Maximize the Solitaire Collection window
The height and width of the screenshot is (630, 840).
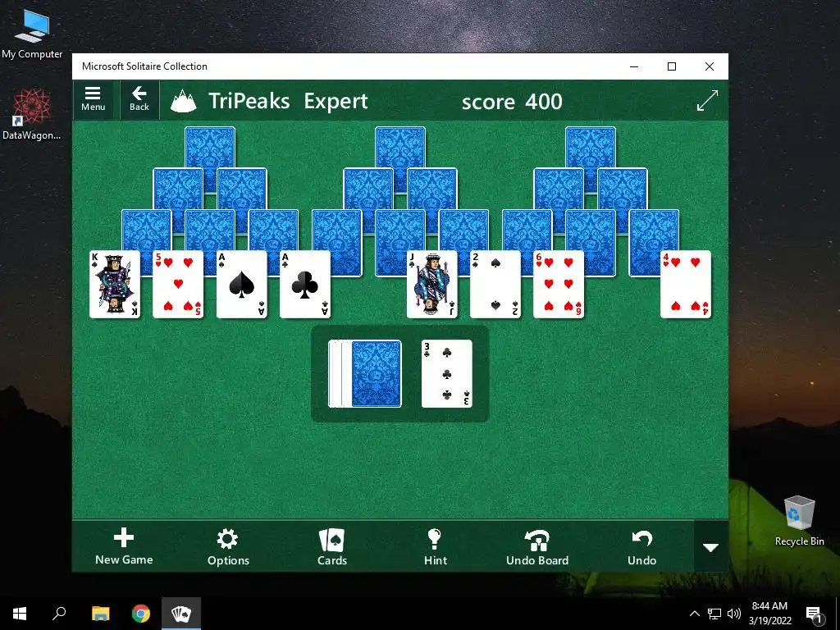click(x=672, y=66)
